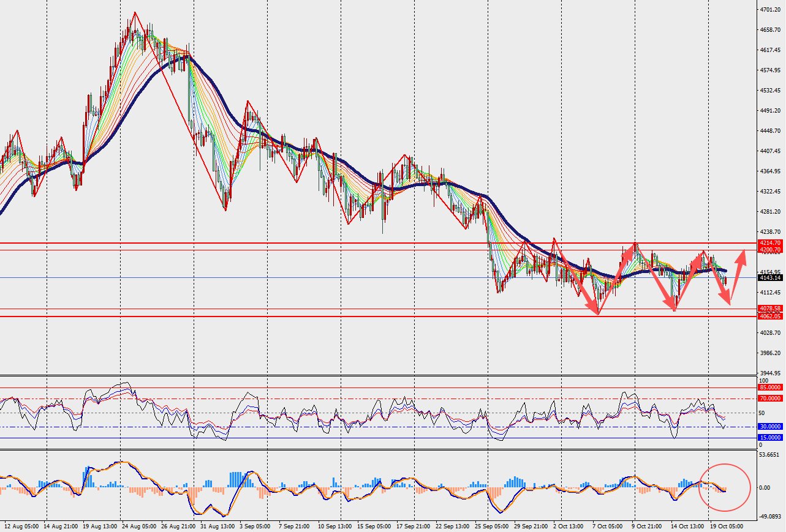This screenshot has width=786, height=532.
Task: Click the 4364.95 price axis label
Action: point(771,171)
